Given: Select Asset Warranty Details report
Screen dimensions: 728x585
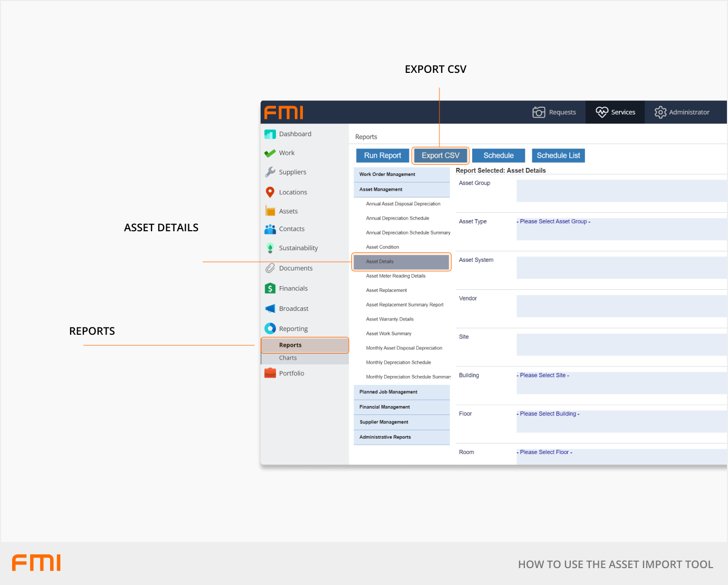Looking at the screenshot, I should [x=390, y=319].
